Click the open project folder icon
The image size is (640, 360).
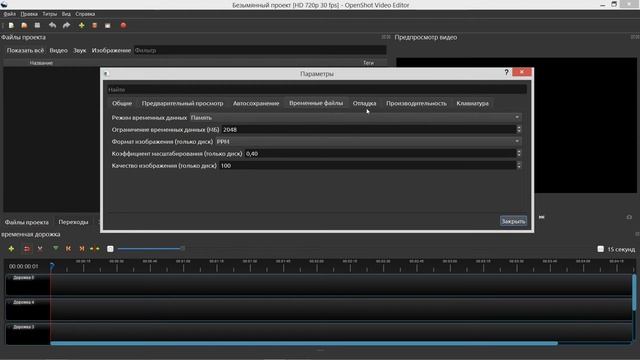coord(24,25)
